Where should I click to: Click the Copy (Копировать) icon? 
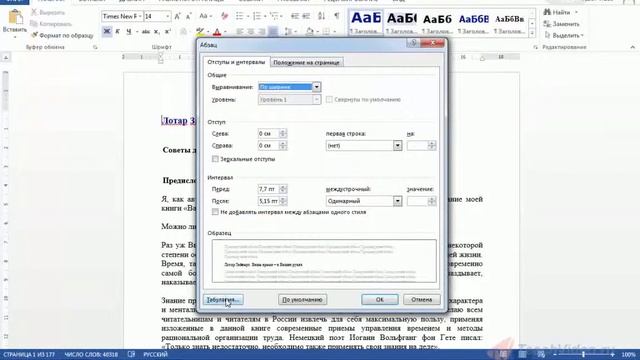[34, 24]
